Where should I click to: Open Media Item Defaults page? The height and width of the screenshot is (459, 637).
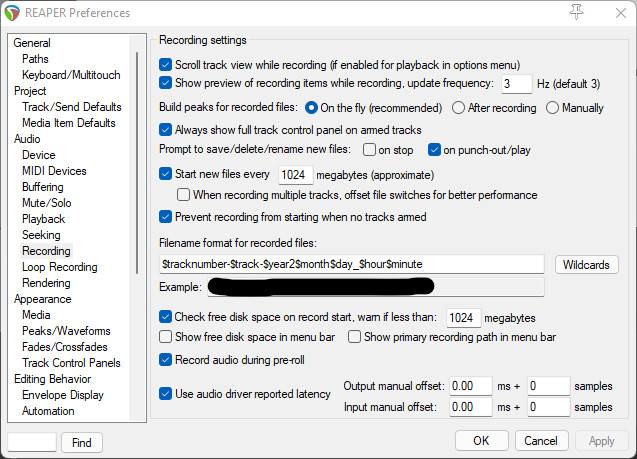point(69,123)
